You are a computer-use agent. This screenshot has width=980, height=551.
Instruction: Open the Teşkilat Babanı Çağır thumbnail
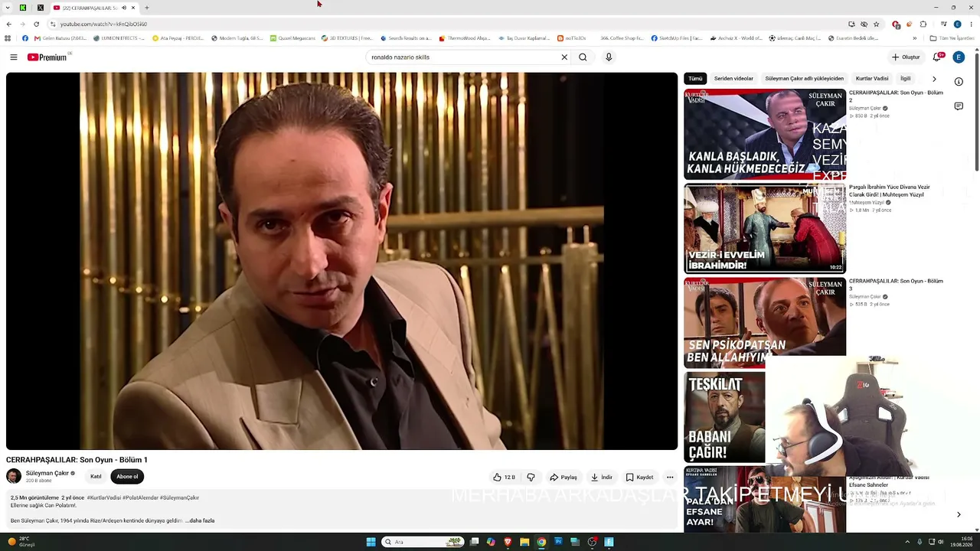[x=724, y=417]
